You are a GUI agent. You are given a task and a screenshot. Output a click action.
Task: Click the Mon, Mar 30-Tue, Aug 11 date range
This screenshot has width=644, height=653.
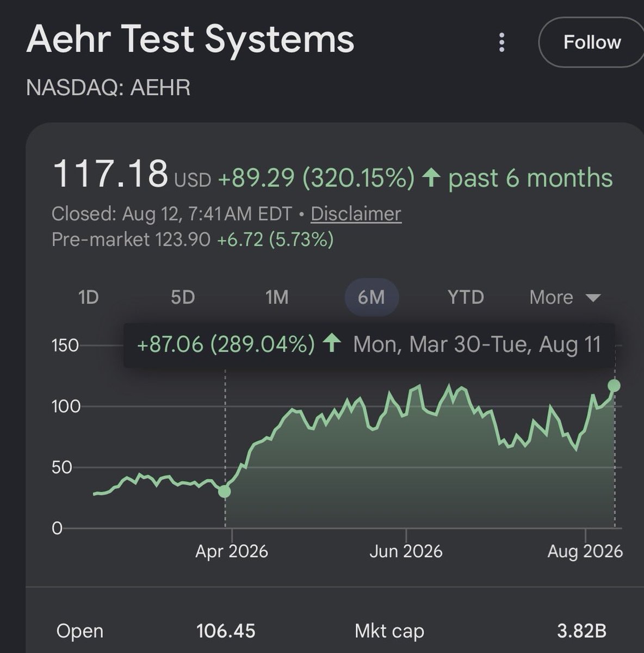point(477,344)
